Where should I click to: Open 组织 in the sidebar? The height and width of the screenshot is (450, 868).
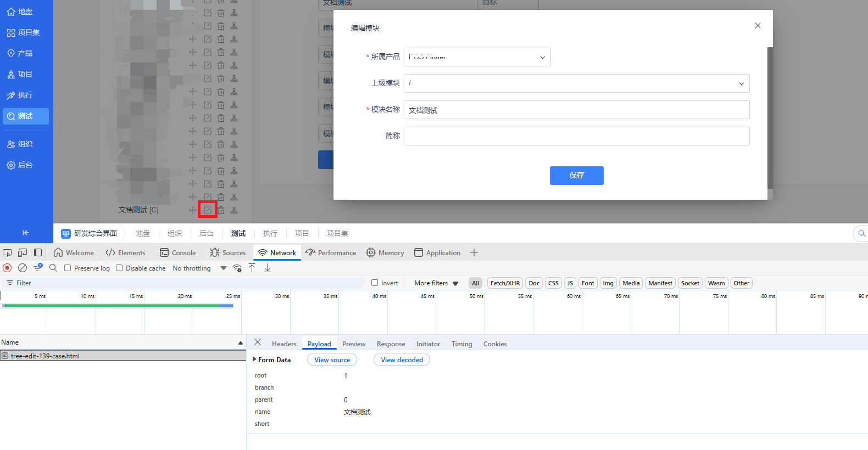(20, 144)
